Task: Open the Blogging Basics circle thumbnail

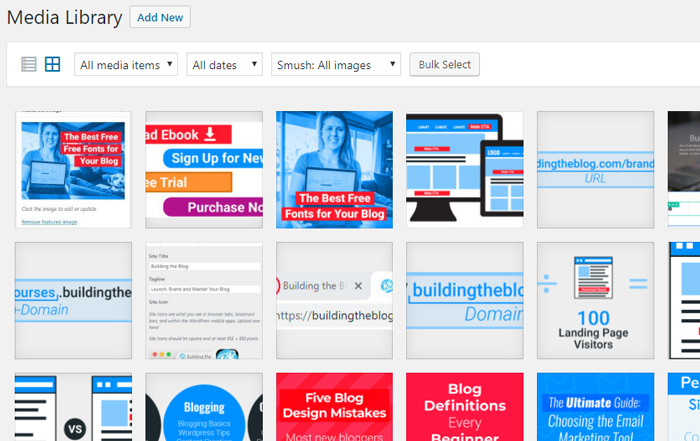Action: click(x=204, y=407)
